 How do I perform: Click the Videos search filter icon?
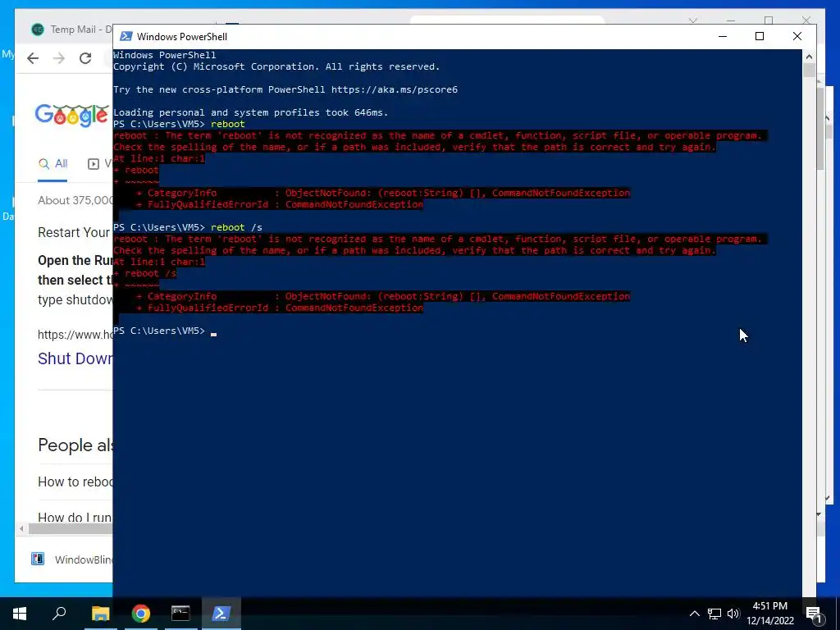pos(94,164)
